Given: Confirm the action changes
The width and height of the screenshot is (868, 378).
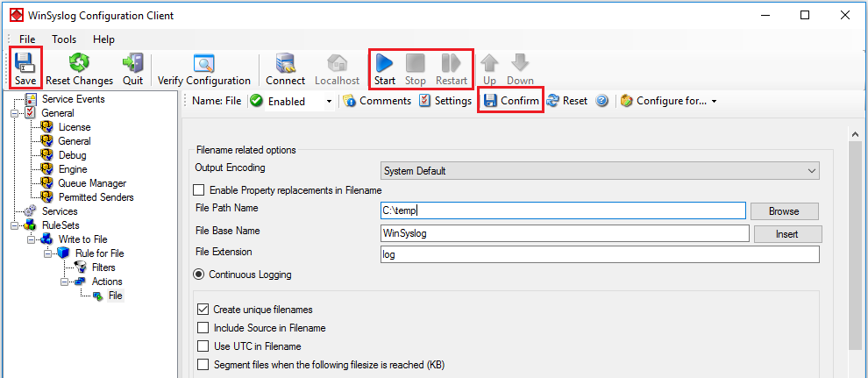Looking at the screenshot, I should [x=511, y=101].
